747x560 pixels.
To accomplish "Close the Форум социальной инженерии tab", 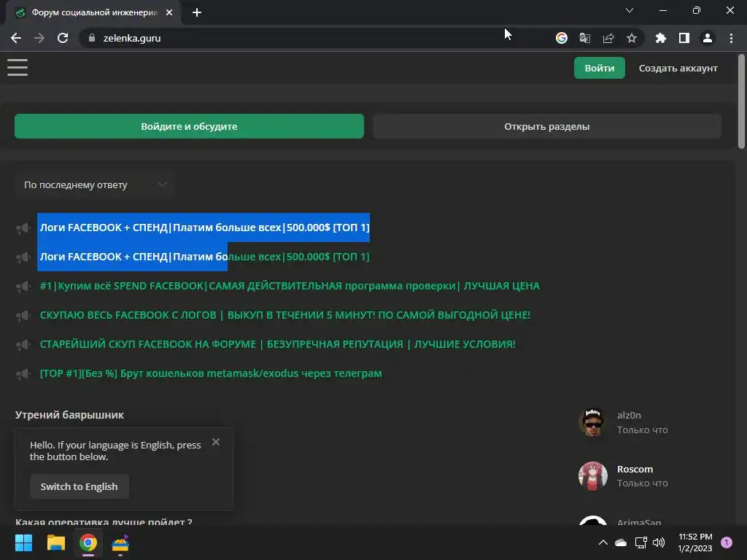I will (169, 13).
